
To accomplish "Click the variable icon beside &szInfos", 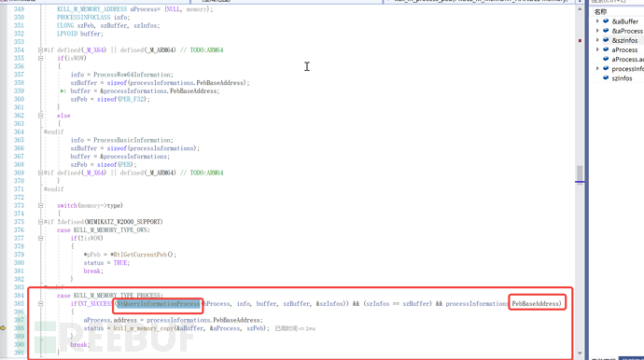I will pos(606,40).
